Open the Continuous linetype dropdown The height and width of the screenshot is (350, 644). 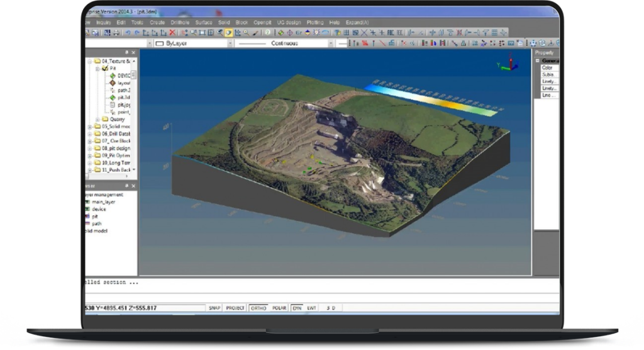tap(331, 43)
